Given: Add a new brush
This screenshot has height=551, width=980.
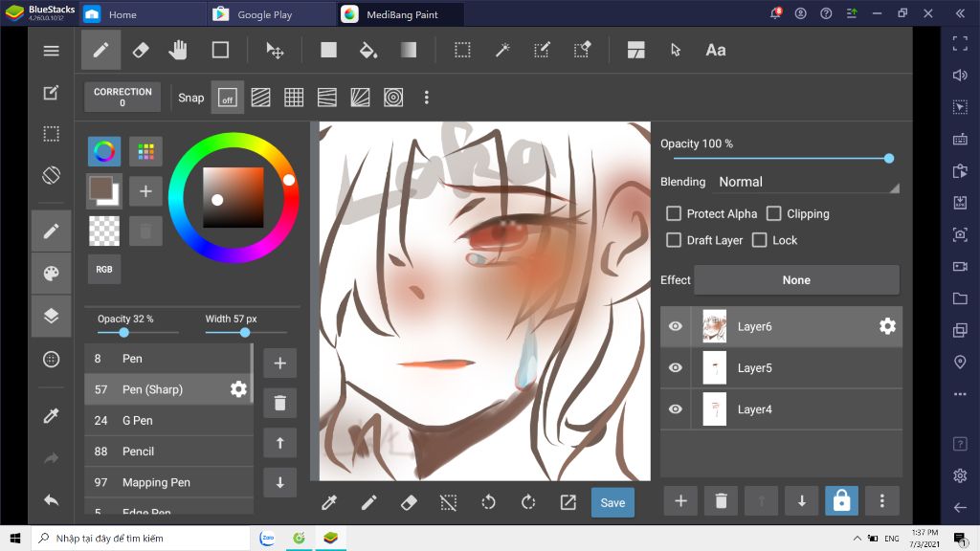Looking at the screenshot, I should (280, 363).
